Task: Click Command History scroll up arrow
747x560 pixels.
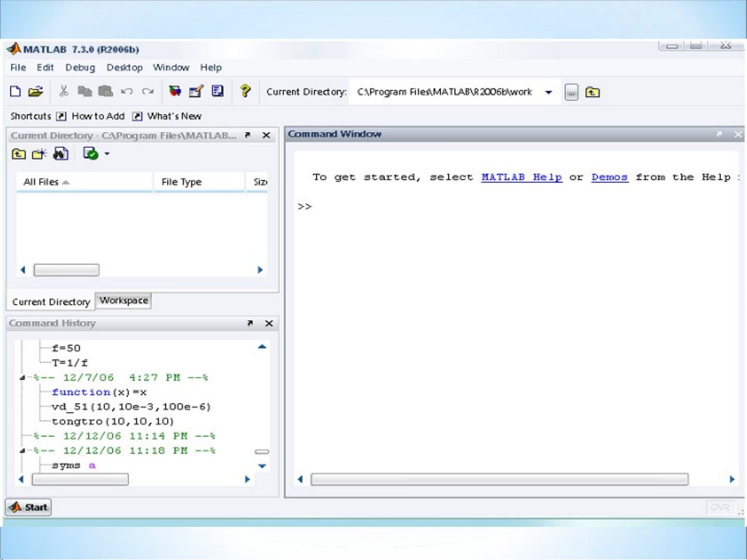Action: click(x=262, y=347)
